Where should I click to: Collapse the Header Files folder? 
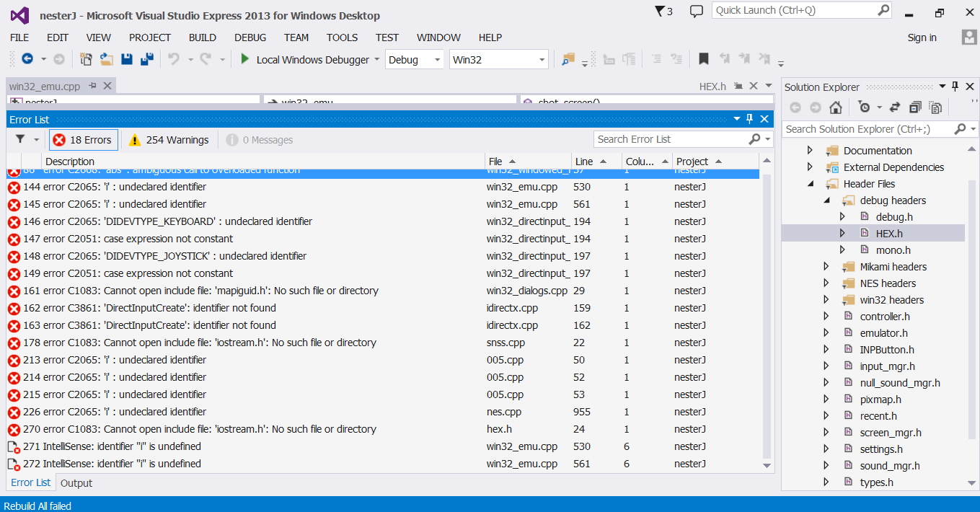point(811,184)
